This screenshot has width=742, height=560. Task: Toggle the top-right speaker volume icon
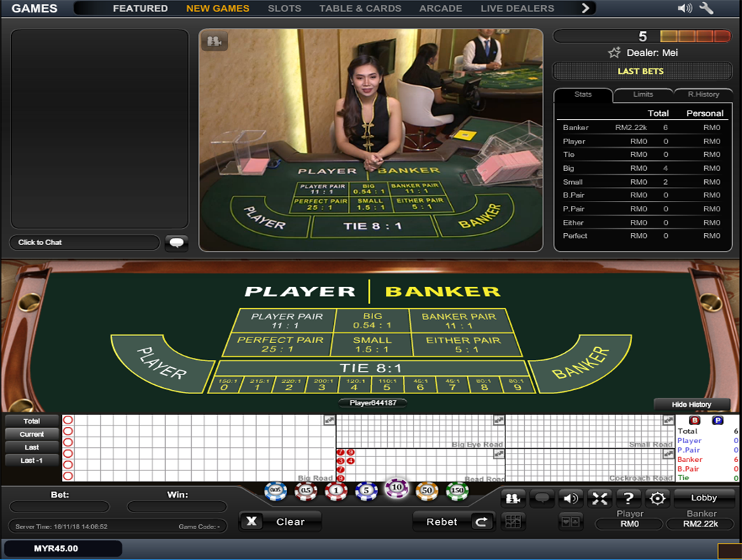pos(685,8)
